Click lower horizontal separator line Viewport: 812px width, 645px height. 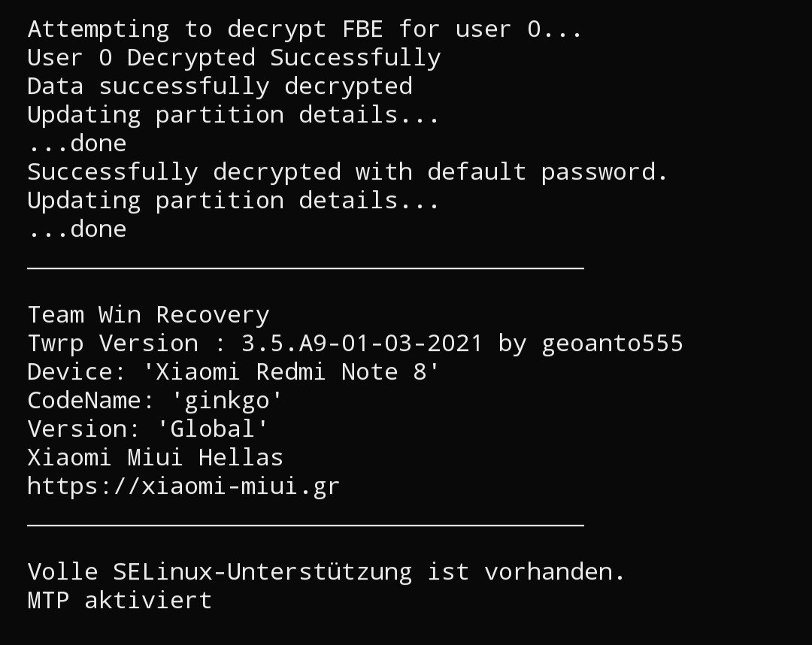point(305,525)
